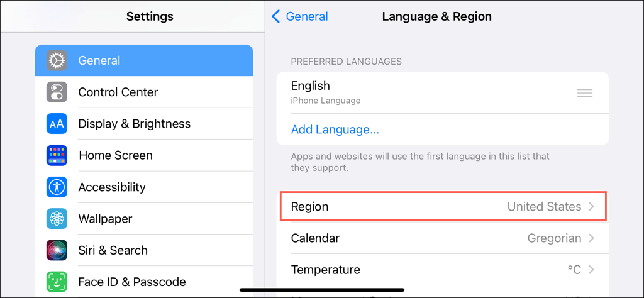Select the English iPhone Language row
The width and height of the screenshot is (644, 298).
pyautogui.click(x=443, y=93)
